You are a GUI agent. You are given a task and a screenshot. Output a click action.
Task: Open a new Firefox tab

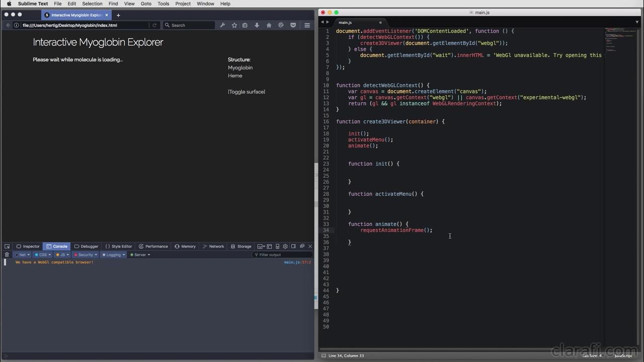tap(118, 15)
